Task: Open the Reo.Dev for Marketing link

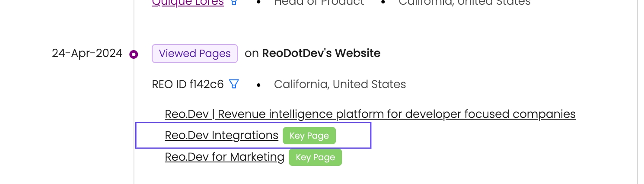Action: coord(224,157)
